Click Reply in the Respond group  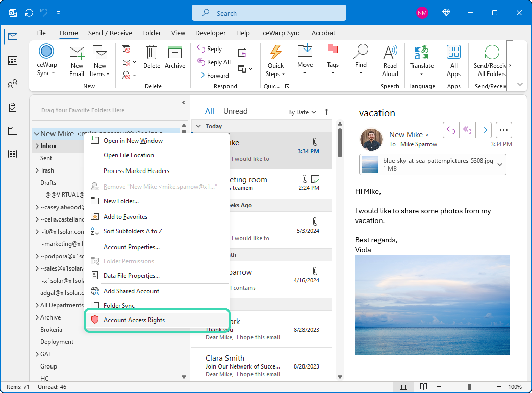tap(210, 49)
